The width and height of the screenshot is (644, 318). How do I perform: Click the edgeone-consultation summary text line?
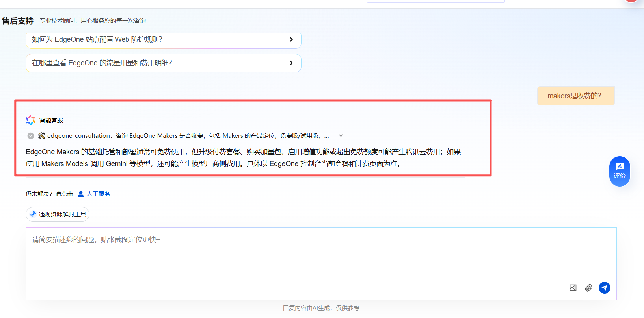point(188,136)
